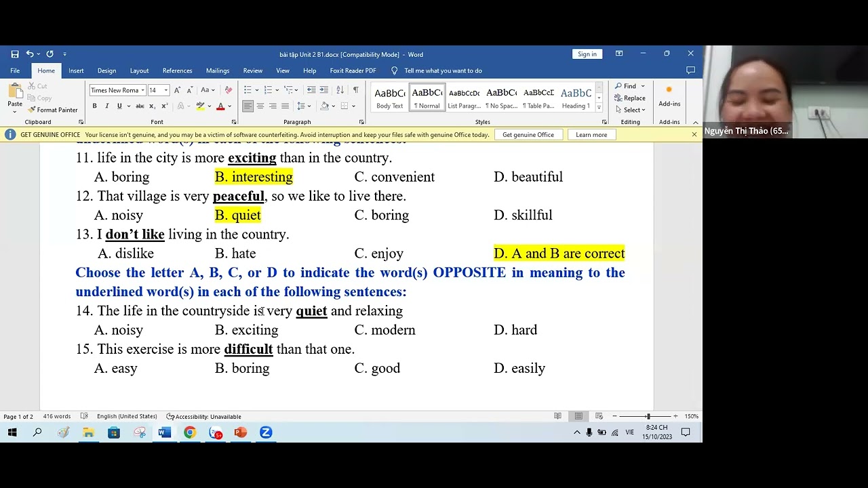Open the Select dropdown in Editing
The image size is (868, 488).
pos(631,110)
